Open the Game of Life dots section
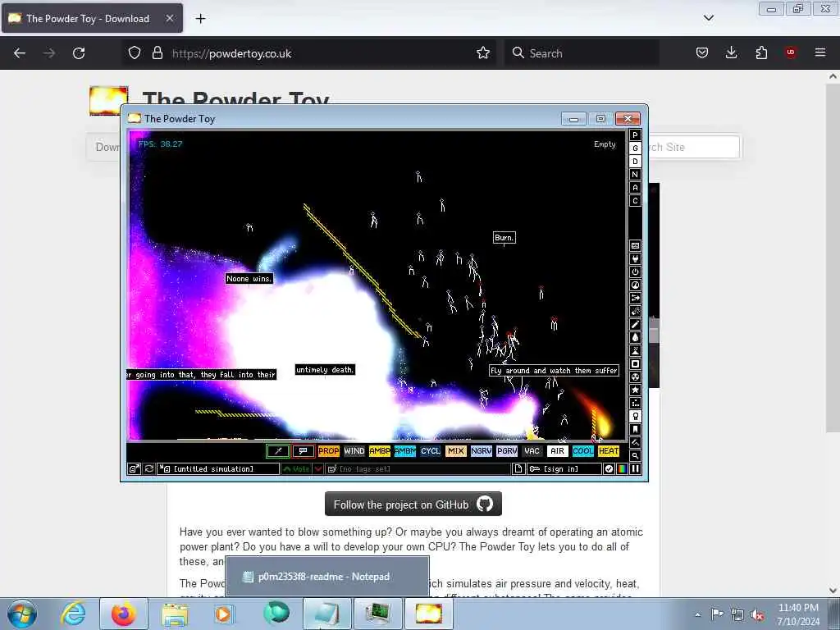This screenshot has width=840, height=630. click(636, 404)
